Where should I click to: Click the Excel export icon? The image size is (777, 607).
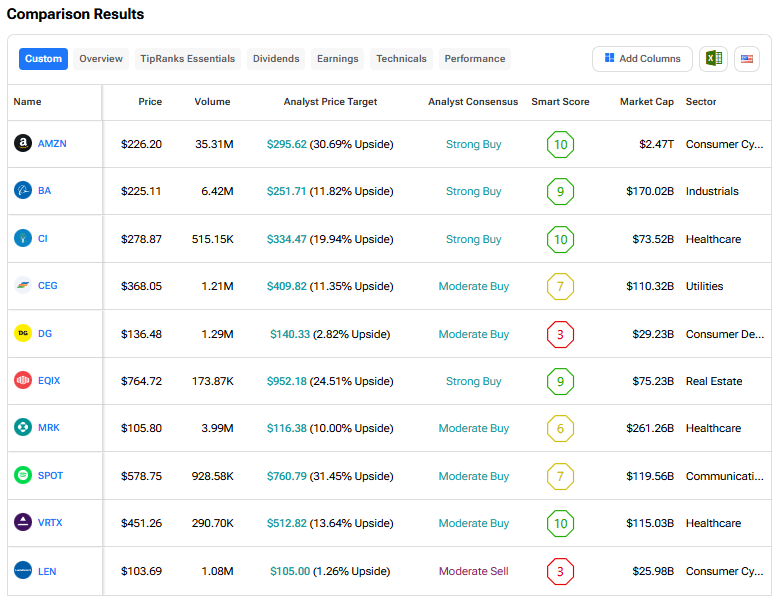point(713,59)
